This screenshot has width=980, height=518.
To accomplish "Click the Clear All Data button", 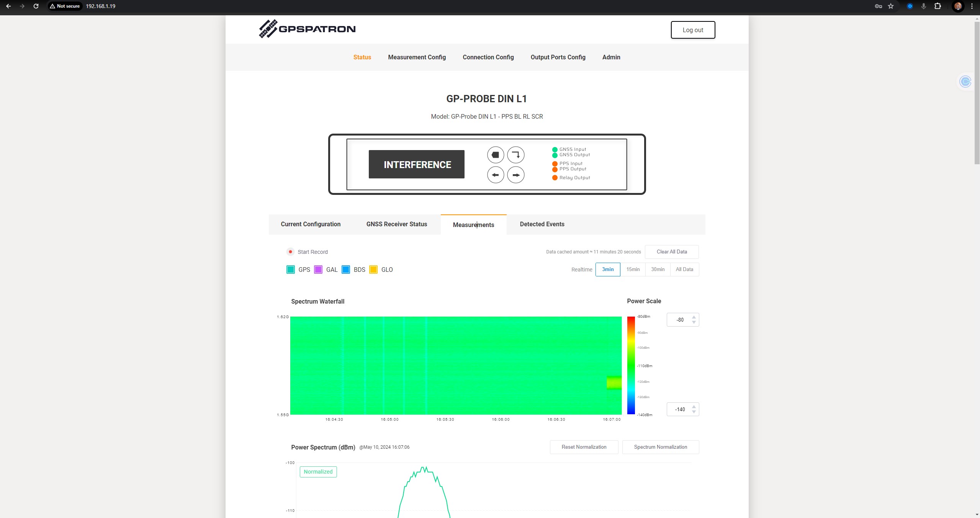I will click(672, 252).
